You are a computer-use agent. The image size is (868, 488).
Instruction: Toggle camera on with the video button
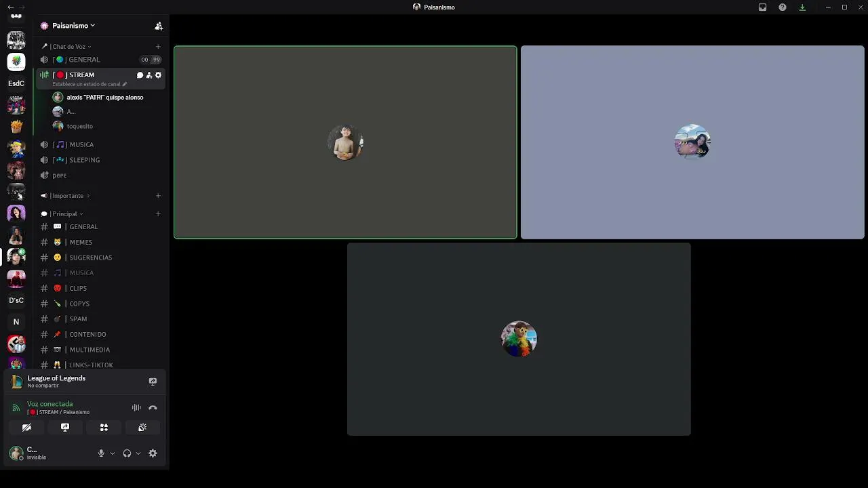point(26,428)
